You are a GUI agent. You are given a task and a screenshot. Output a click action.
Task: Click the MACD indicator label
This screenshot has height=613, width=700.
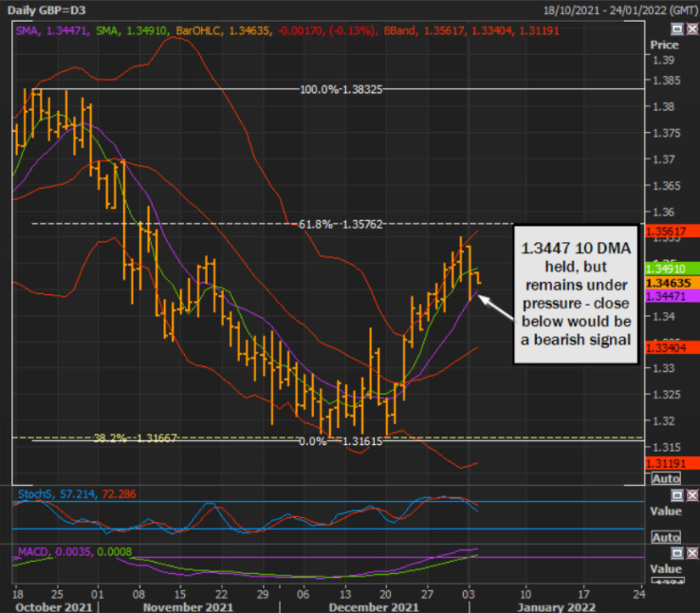[34, 552]
